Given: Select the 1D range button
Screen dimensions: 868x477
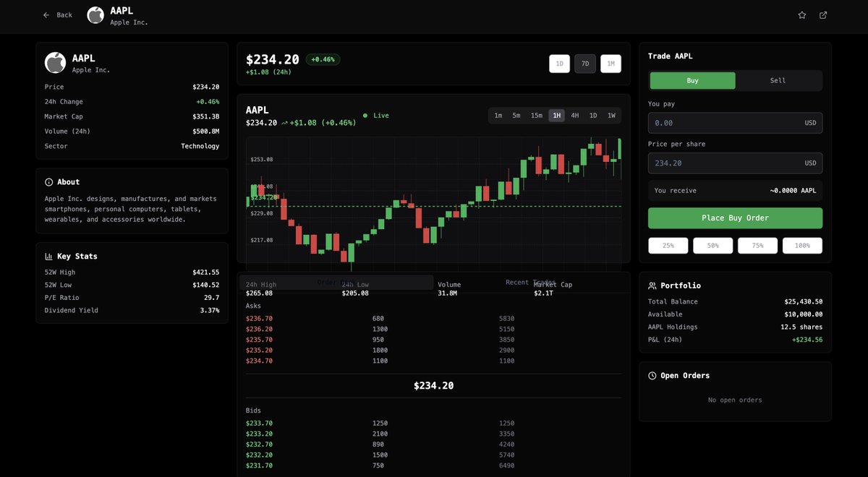Looking at the screenshot, I should pos(559,64).
